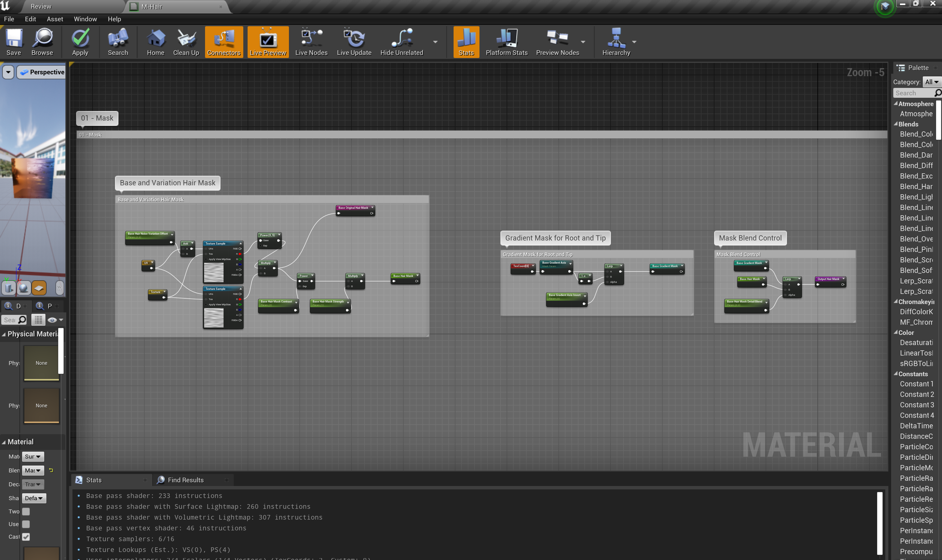Open the Shading Model dropdown
942x560 pixels.
pyautogui.click(x=34, y=498)
